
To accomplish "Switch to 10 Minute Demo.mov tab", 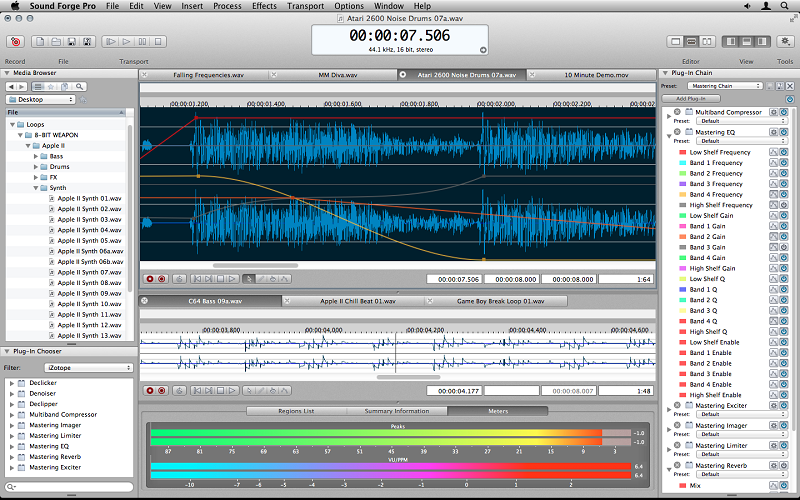I will [x=596, y=75].
